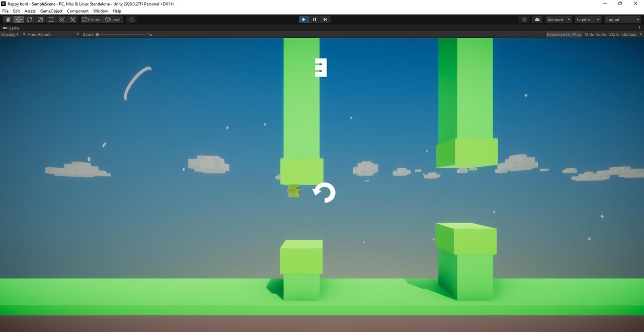Restore down the Unity window
Image resolution: width=644 pixels, height=332 pixels.
coord(620,4)
